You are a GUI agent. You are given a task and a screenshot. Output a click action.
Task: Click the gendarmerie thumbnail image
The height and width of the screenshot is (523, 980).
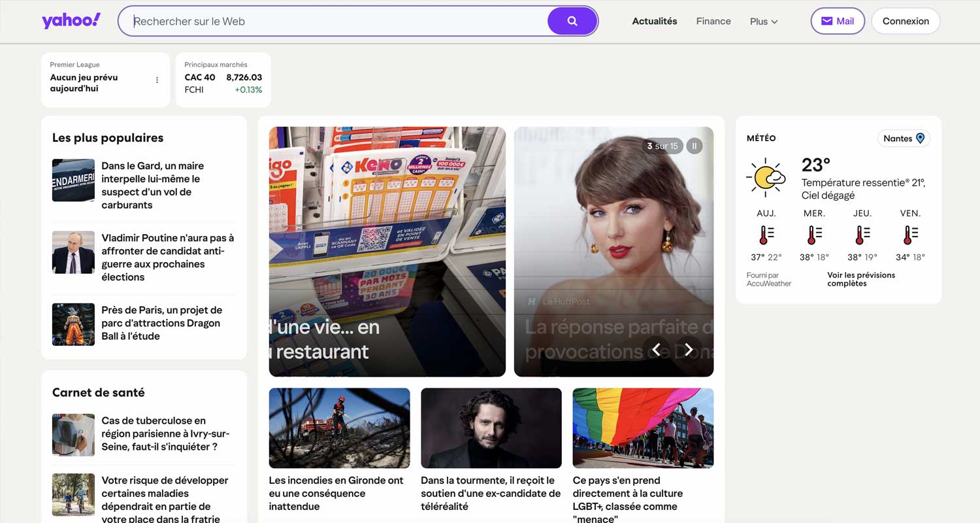click(73, 180)
